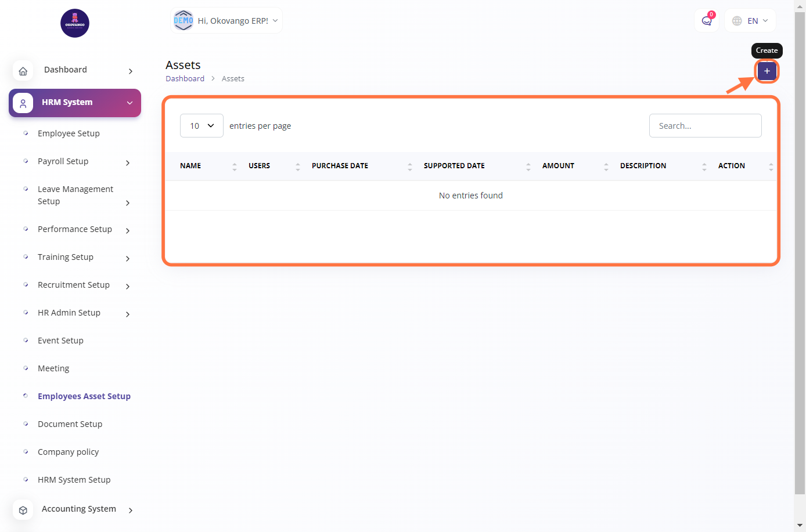
Task: Click the HRM System person icon
Action: coord(23,103)
